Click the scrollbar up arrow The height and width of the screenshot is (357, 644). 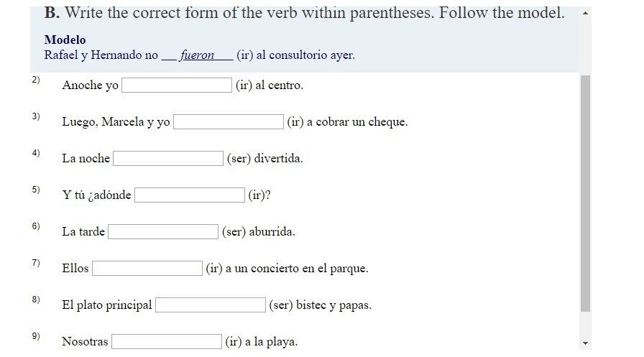pos(585,13)
